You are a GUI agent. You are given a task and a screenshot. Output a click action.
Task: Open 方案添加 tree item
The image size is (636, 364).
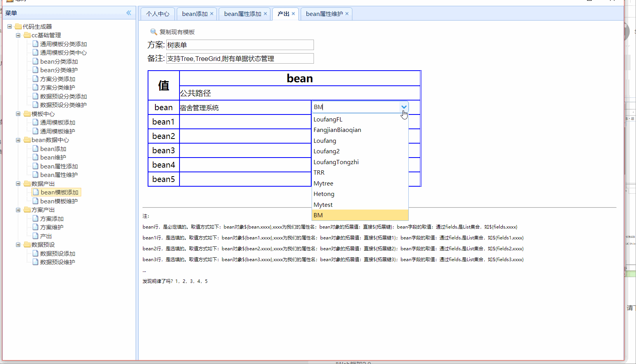click(52, 219)
